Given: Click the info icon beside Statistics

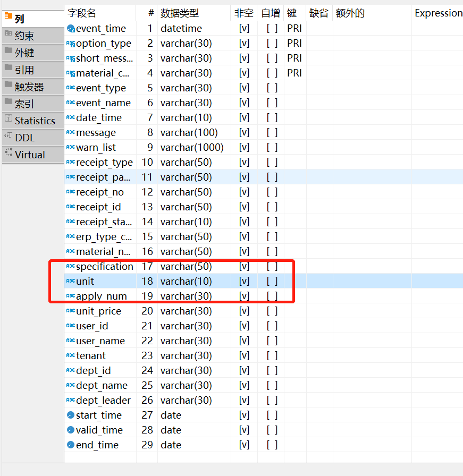Looking at the screenshot, I should [x=8, y=119].
